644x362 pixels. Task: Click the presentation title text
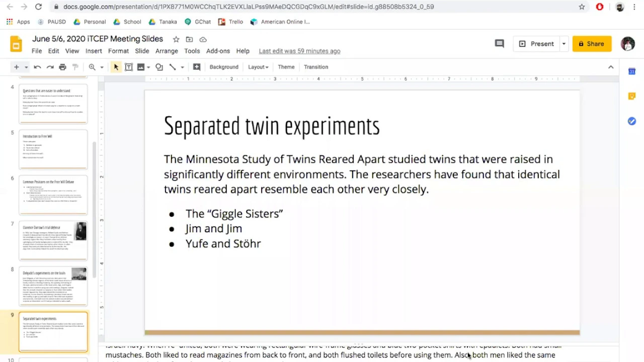(x=98, y=39)
